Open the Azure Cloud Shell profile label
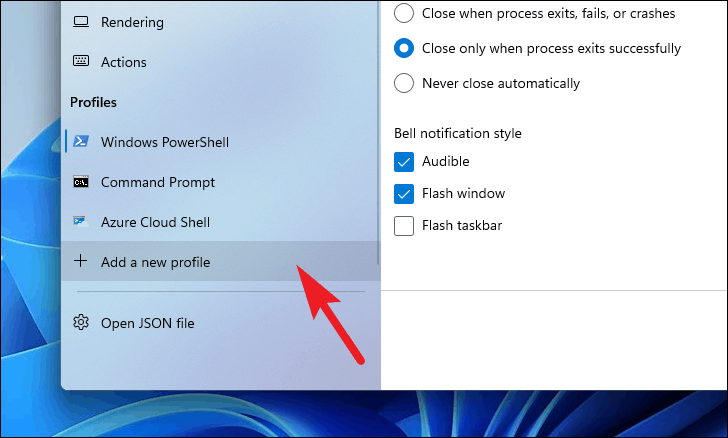The height and width of the screenshot is (438, 728). [x=156, y=222]
